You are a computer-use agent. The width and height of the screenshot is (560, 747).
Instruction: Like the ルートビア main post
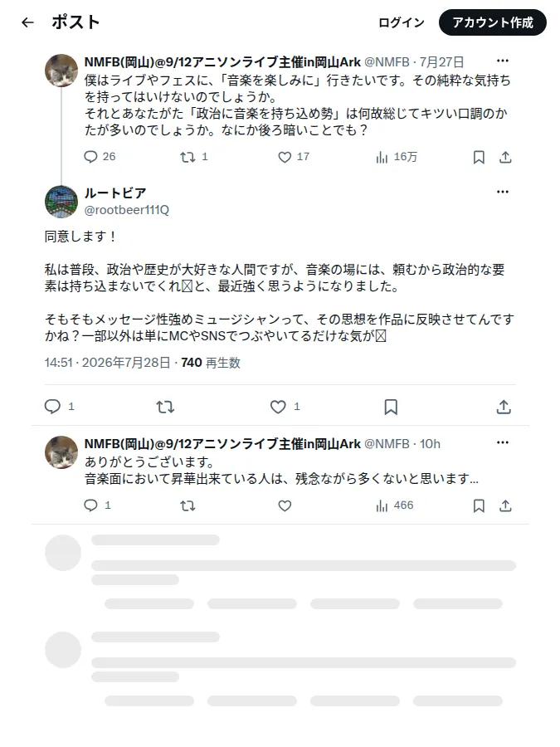pos(285,407)
